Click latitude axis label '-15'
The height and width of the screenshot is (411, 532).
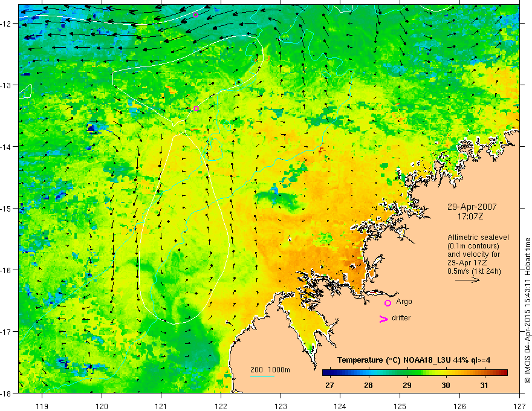coord(6,208)
